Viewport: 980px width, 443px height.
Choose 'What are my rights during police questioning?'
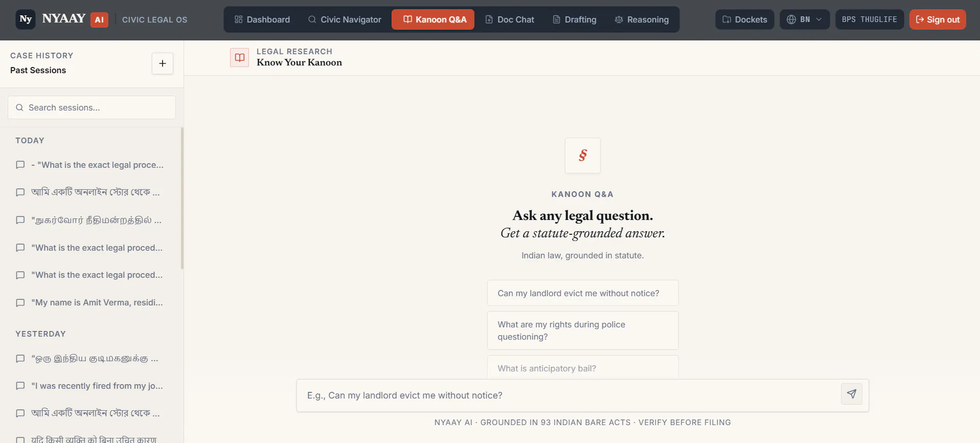(583, 330)
